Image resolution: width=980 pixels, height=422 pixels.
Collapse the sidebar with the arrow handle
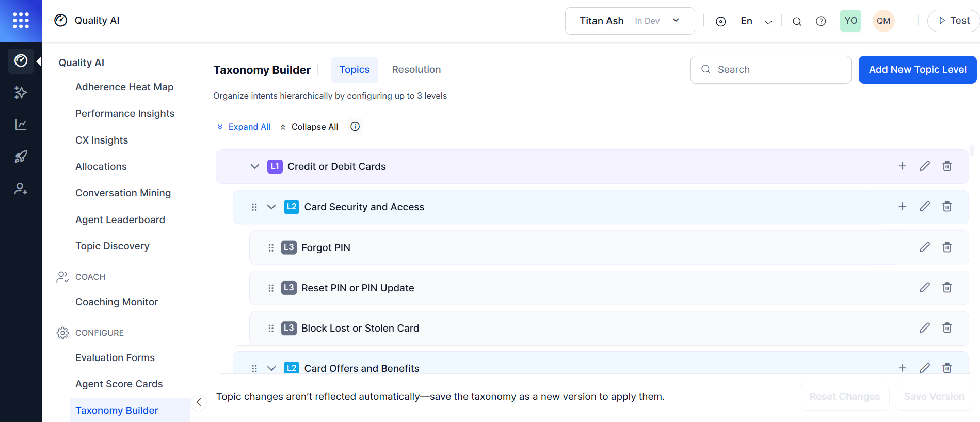199,402
